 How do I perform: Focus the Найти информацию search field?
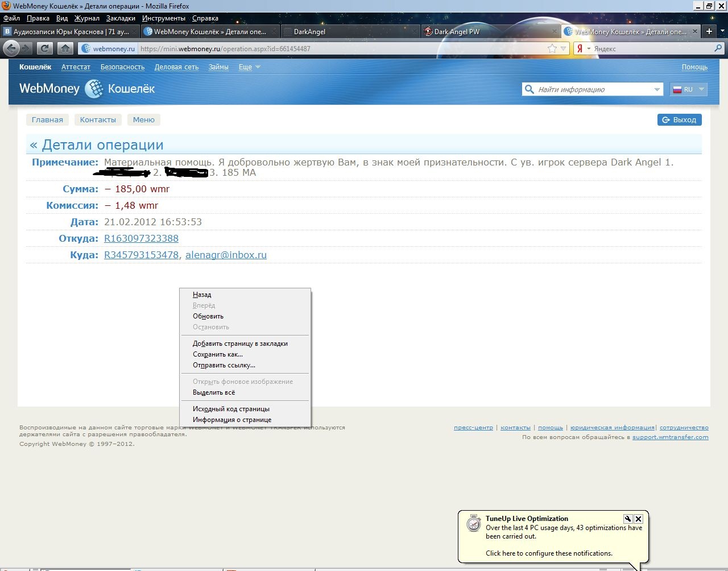[593, 89]
